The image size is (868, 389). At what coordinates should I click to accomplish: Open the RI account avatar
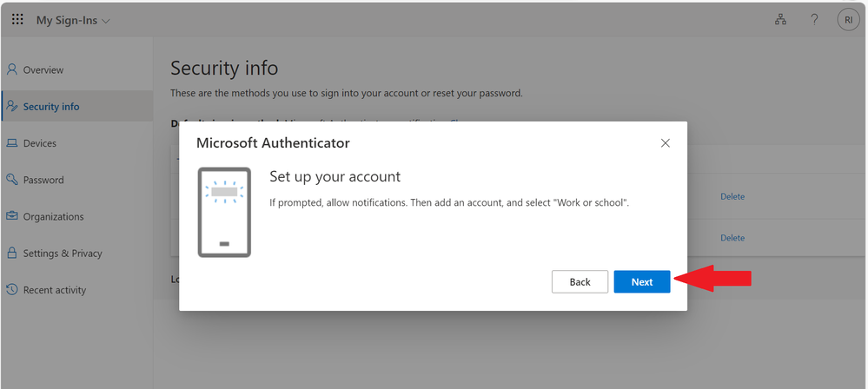pyautogui.click(x=848, y=20)
